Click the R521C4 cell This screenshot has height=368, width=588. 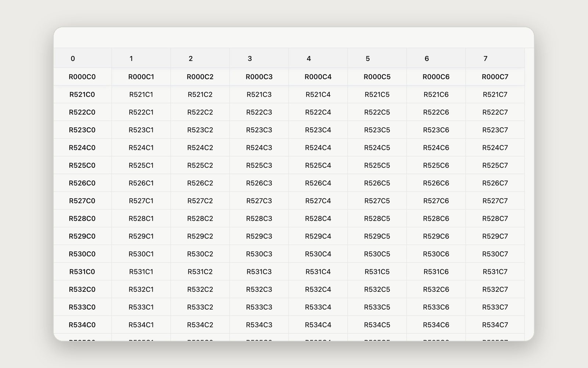(x=318, y=95)
